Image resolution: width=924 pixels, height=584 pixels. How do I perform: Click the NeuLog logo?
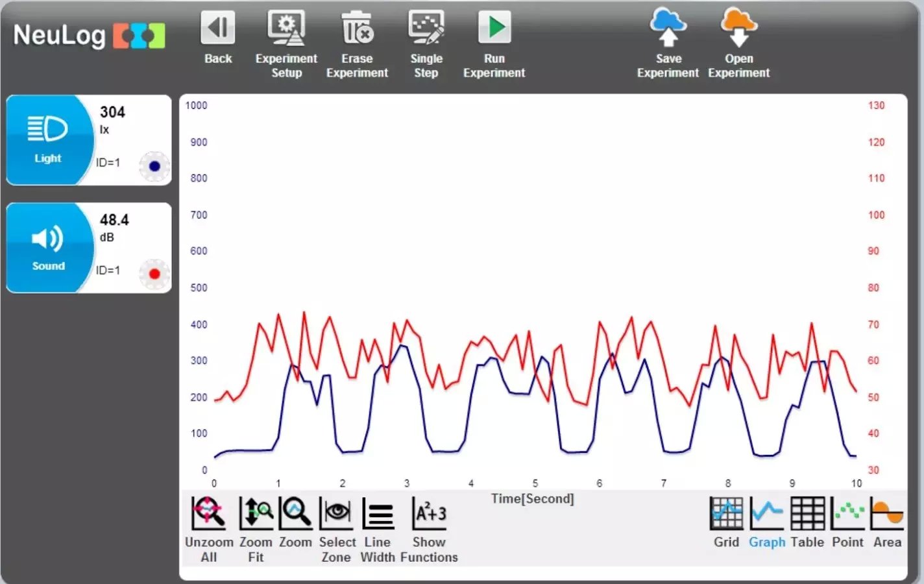[89, 35]
